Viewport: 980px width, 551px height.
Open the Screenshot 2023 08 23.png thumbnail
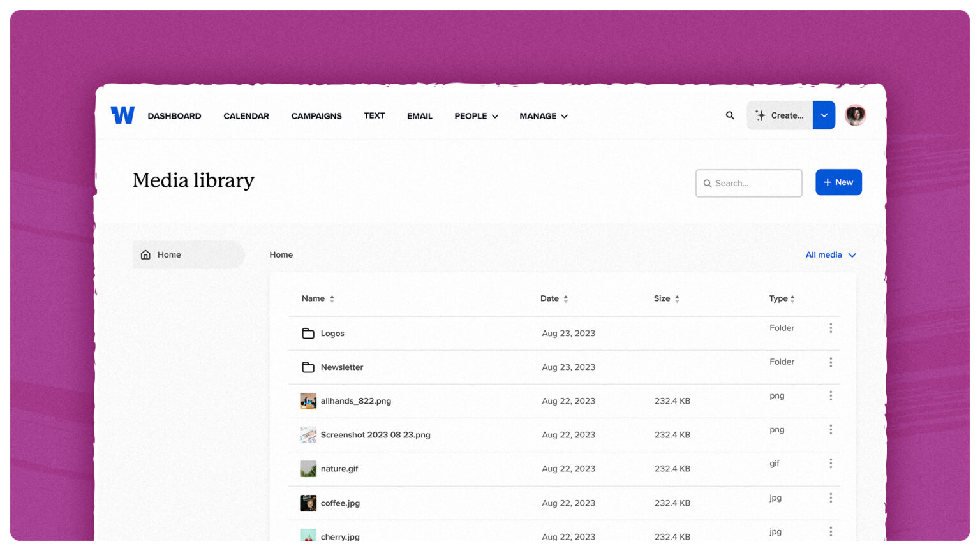308,435
